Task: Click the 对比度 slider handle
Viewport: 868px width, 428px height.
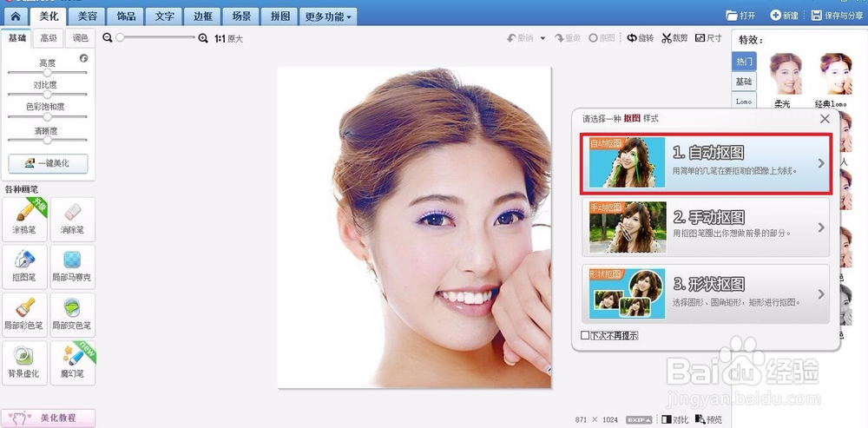Action: point(48,94)
